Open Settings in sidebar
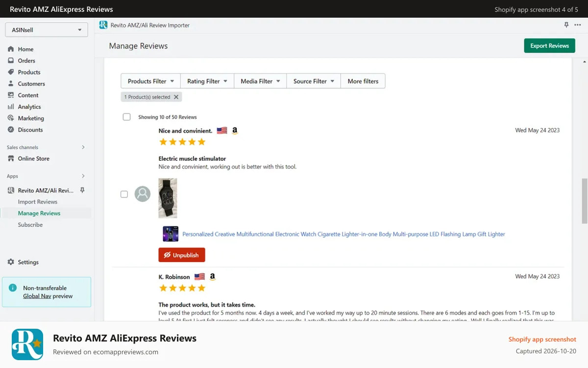 click(28, 262)
